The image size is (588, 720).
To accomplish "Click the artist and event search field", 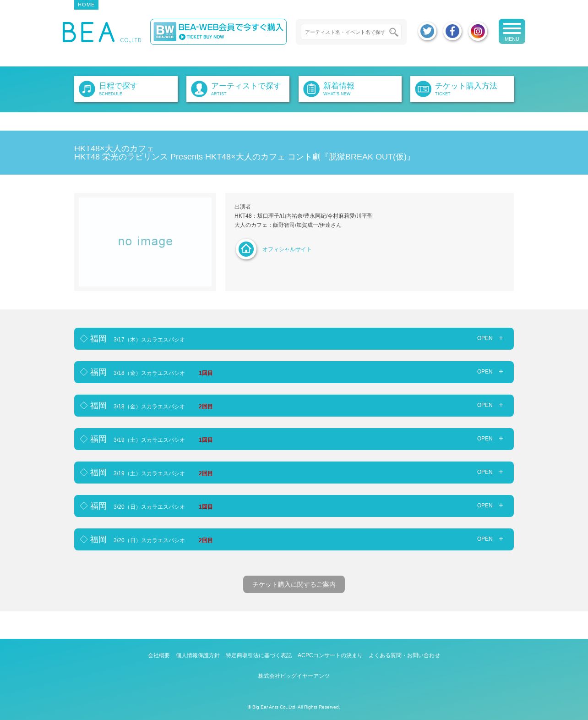I will point(345,32).
